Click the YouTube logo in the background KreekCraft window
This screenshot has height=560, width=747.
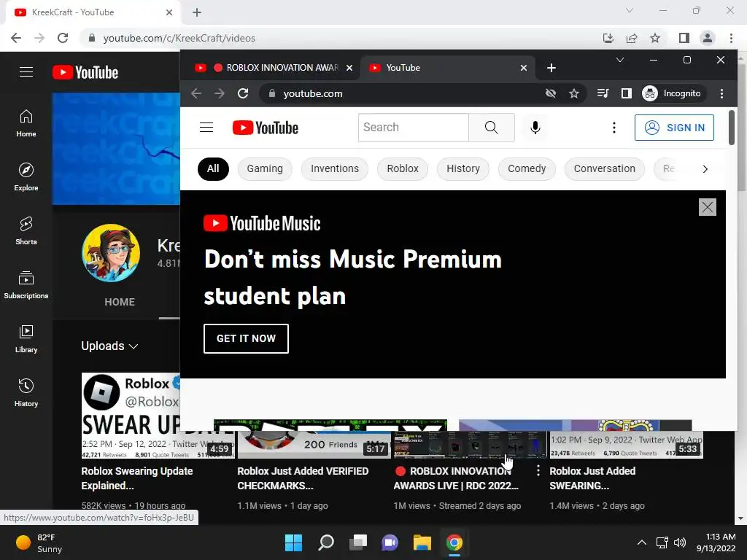85,72
